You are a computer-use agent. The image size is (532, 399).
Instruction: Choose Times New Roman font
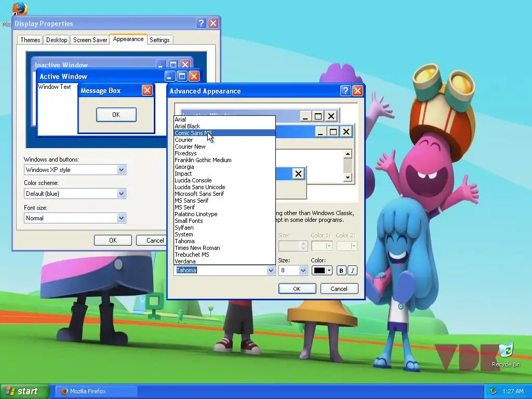point(224,248)
